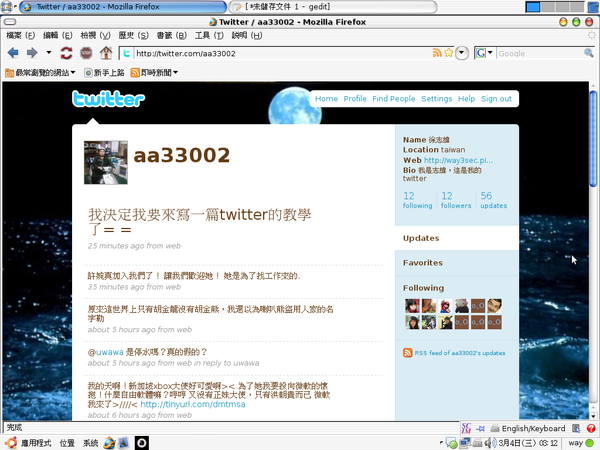Click the date and time 3月4日 clock
600x450 pixels.
point(528,443)
